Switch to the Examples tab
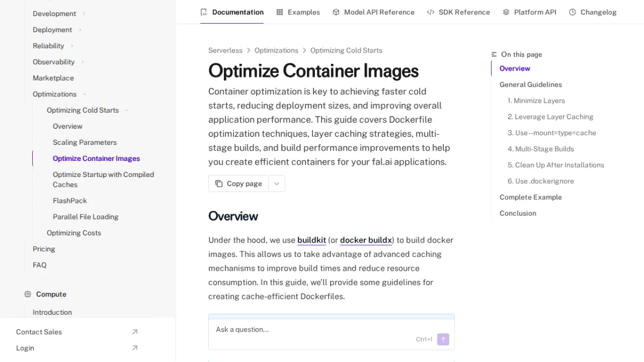Viewport: 644px width, 362px height. [x=298, y=12]
